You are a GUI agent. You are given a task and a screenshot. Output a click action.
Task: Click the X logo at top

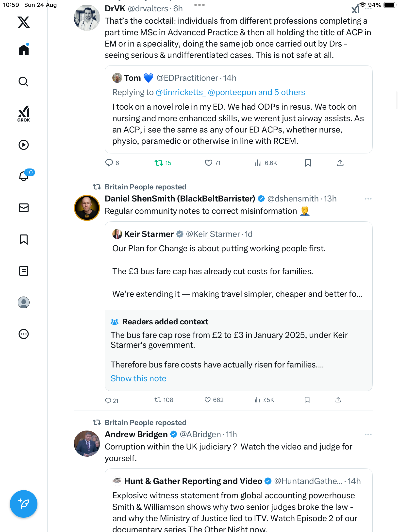24,22
